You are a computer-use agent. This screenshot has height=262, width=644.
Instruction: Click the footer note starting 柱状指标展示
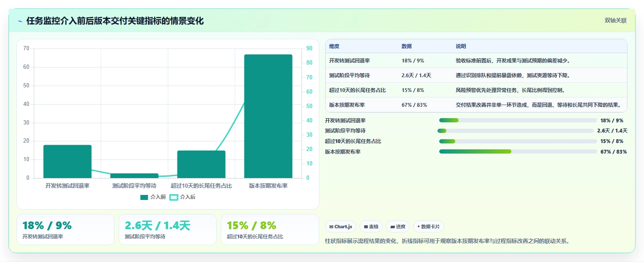448,241
